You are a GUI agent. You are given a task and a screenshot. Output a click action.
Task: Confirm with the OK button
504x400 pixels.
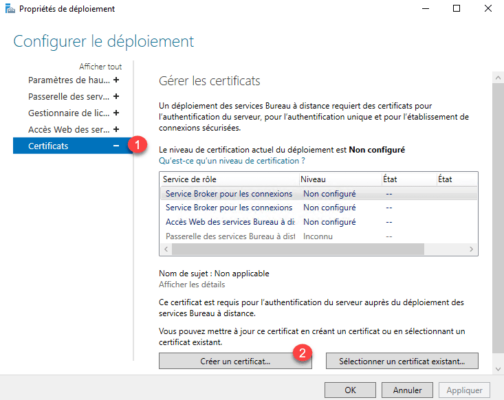pyautogui.click(x=350, y=390)
